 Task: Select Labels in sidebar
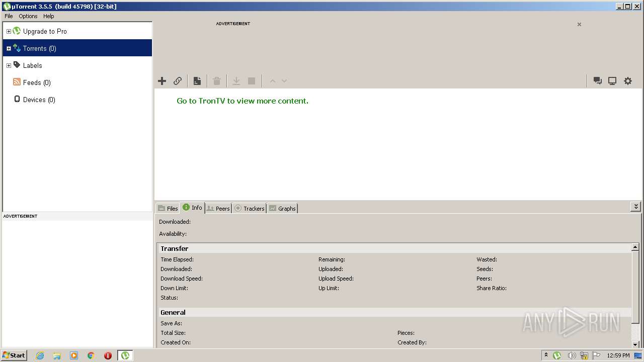33,65
